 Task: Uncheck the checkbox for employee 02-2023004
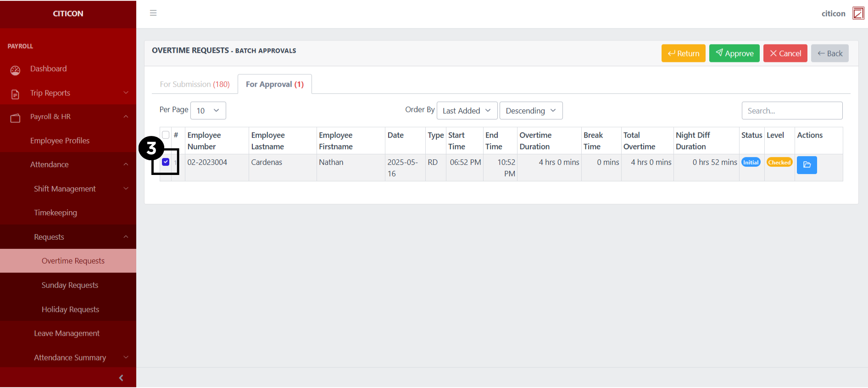(166, 162)
